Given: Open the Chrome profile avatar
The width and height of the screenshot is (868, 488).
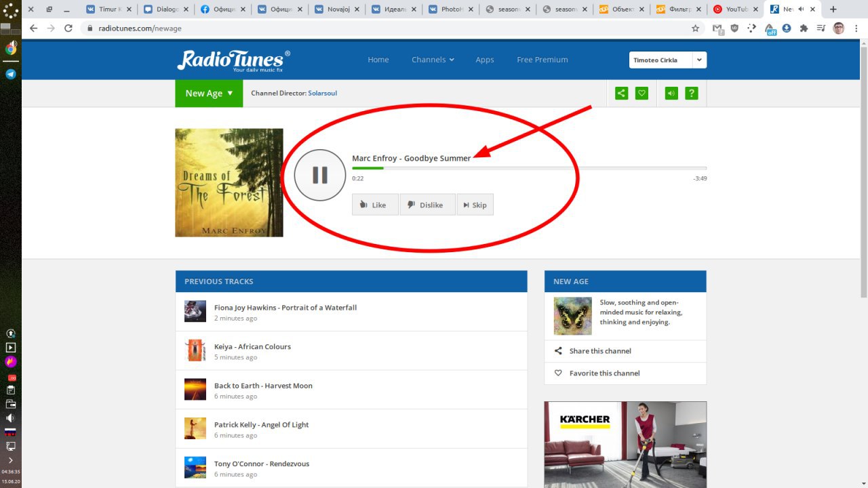Looking at the screenshot, I should pyautogui.click(x=839, y=28).
